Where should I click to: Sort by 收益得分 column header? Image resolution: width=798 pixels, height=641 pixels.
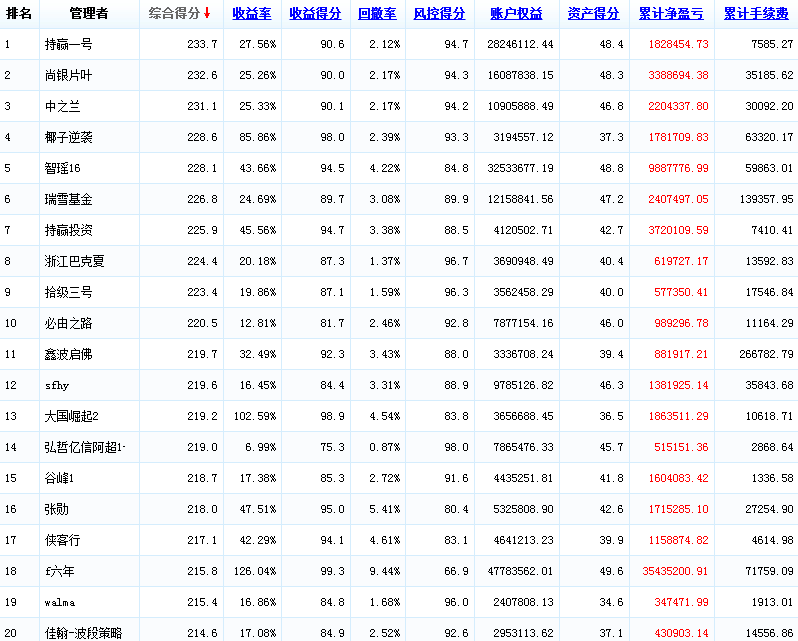pos(315,14)
